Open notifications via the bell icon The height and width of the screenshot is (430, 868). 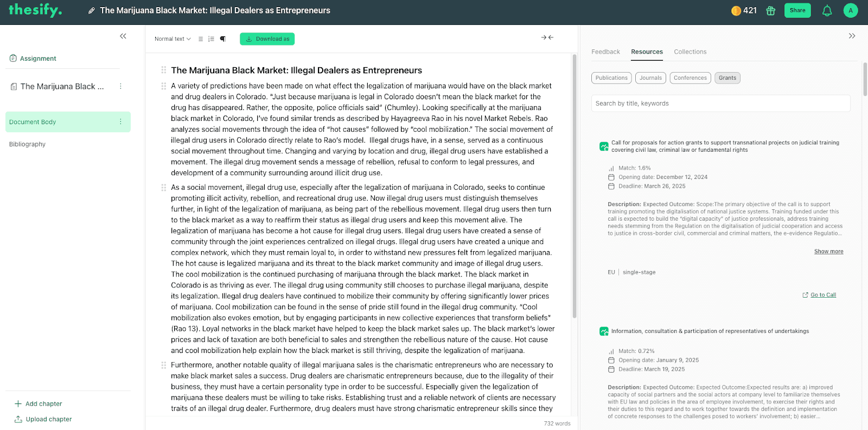pos(826,10)
